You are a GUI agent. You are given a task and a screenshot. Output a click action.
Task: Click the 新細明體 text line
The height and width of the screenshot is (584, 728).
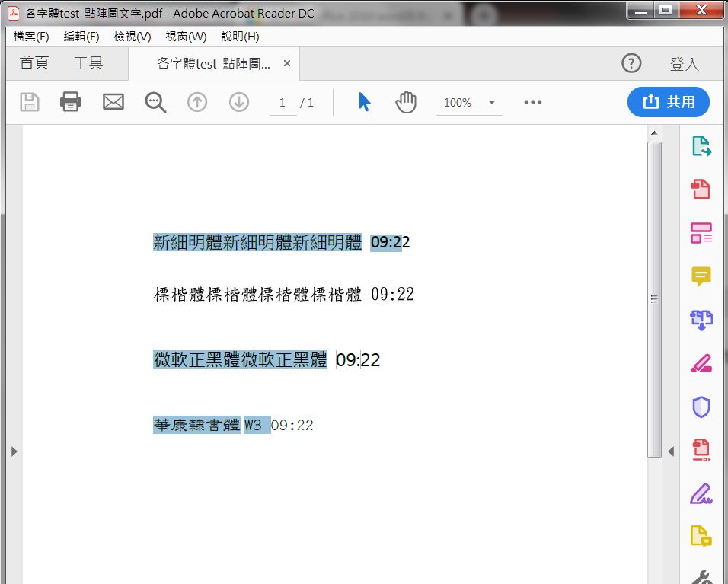coord(257,242)
